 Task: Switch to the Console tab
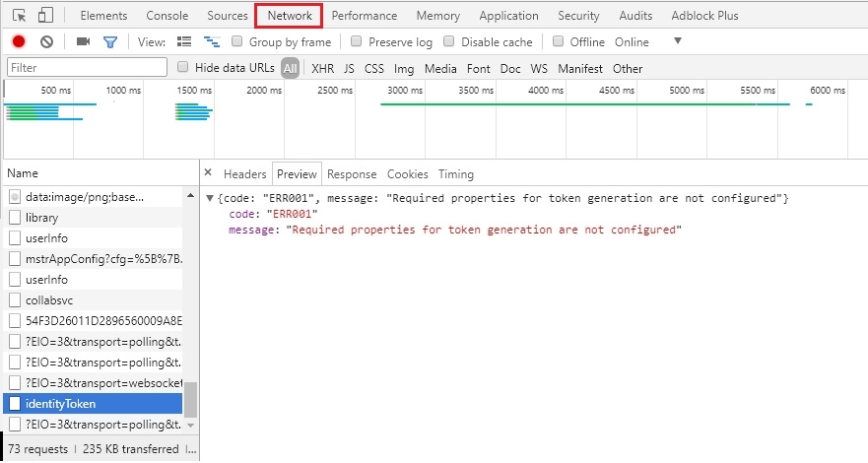coord(167,16)
